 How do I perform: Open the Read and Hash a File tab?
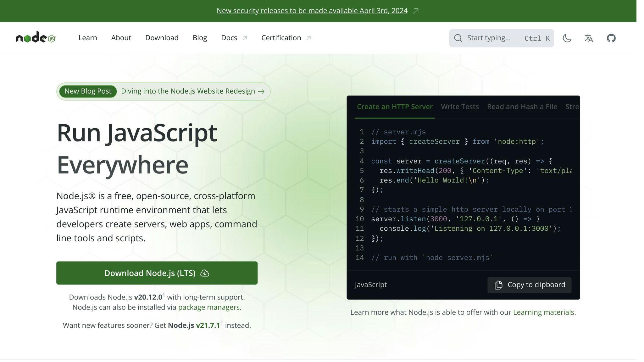[522, 107]
